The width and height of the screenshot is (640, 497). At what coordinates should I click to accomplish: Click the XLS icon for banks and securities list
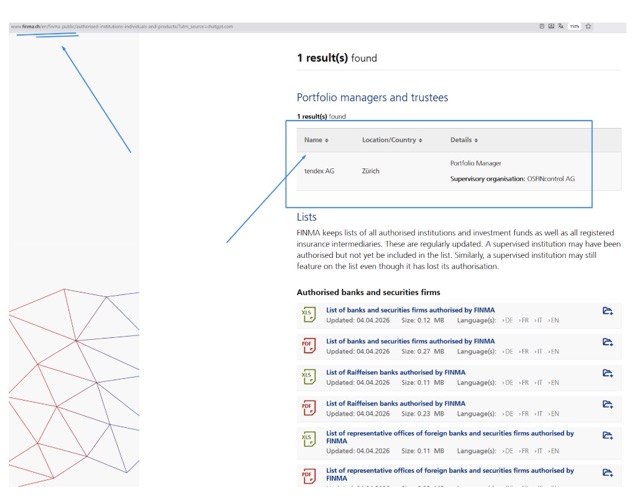click(x=309, y=315)
